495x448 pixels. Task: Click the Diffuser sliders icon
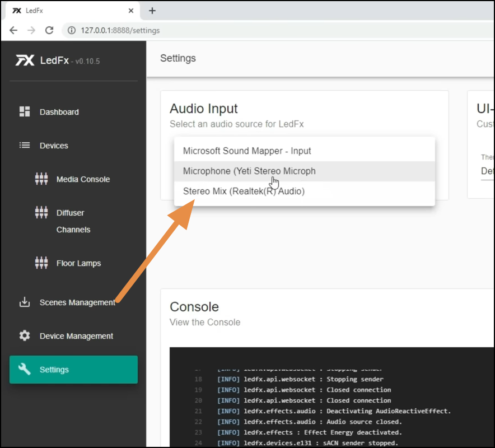pos(41,212)
